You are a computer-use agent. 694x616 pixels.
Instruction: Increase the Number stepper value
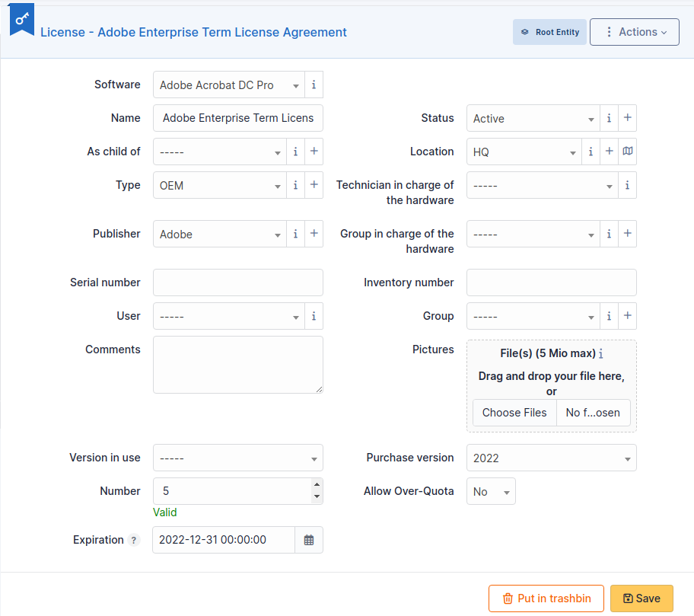317,484
